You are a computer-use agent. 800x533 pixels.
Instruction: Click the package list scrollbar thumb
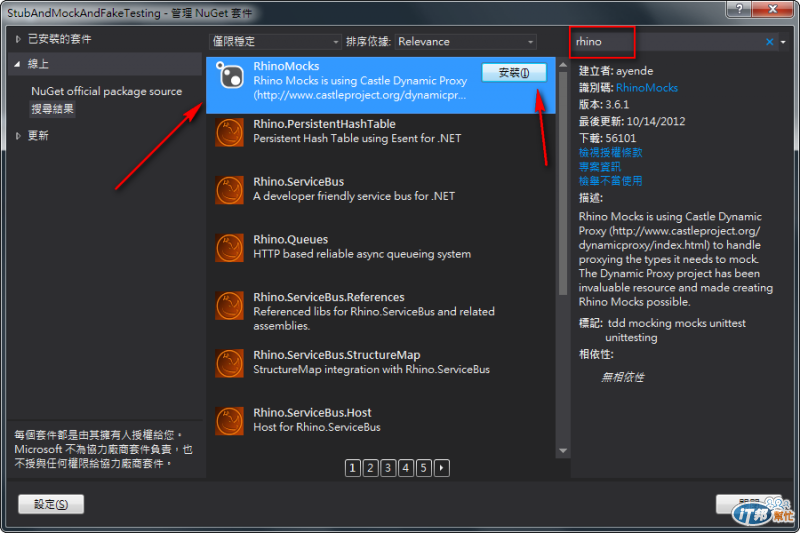click(x=563, y=183)
